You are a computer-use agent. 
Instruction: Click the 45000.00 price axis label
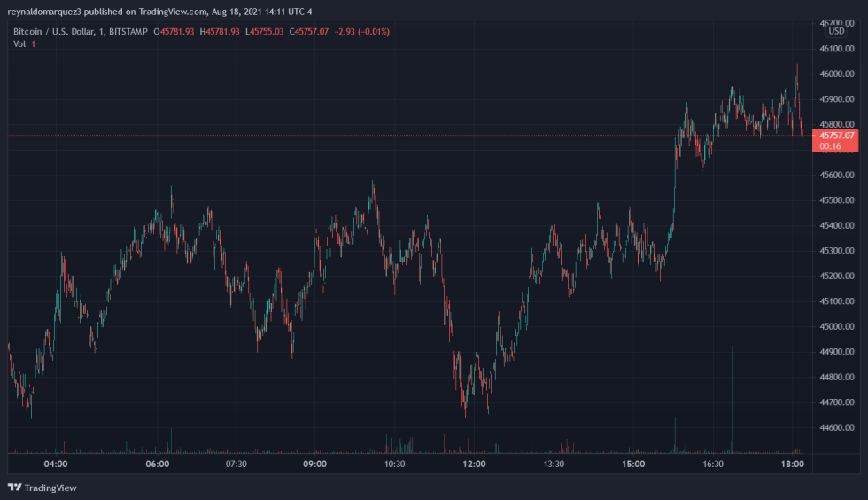click(x=837, y=327)
